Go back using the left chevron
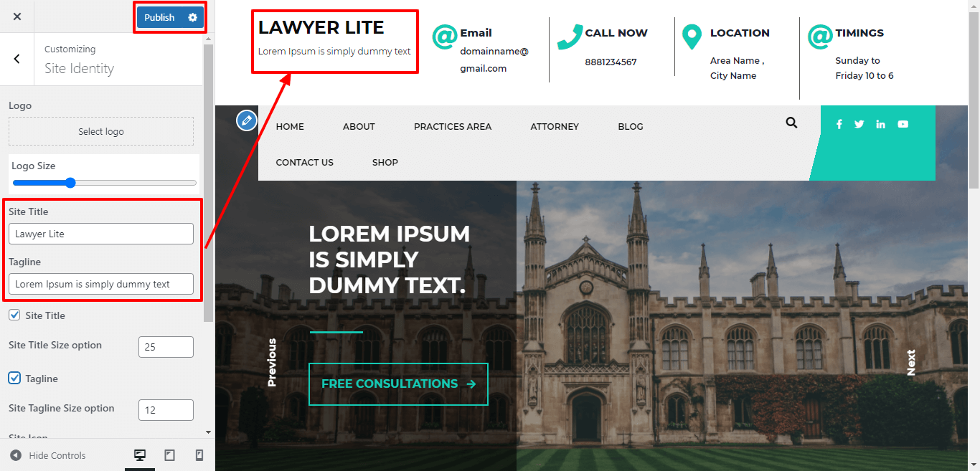This screenshot has height=471, width=980. pos(17,59)
